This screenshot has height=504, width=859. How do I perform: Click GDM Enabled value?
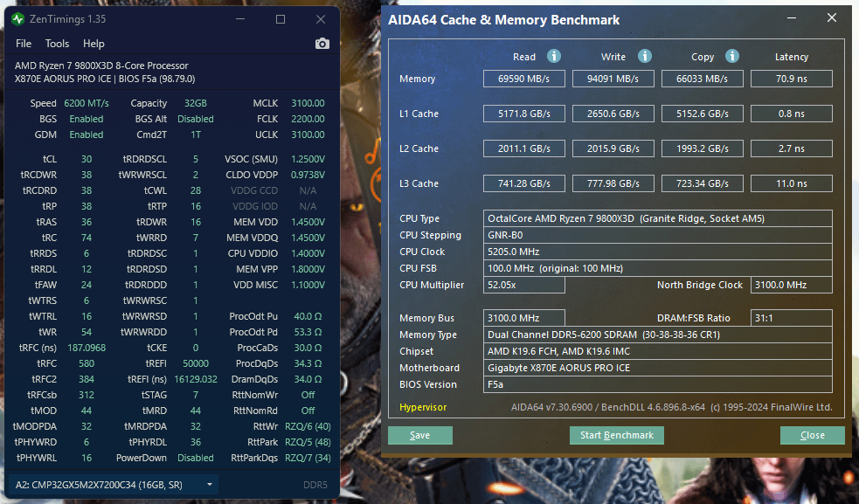[x=87, y=135]
